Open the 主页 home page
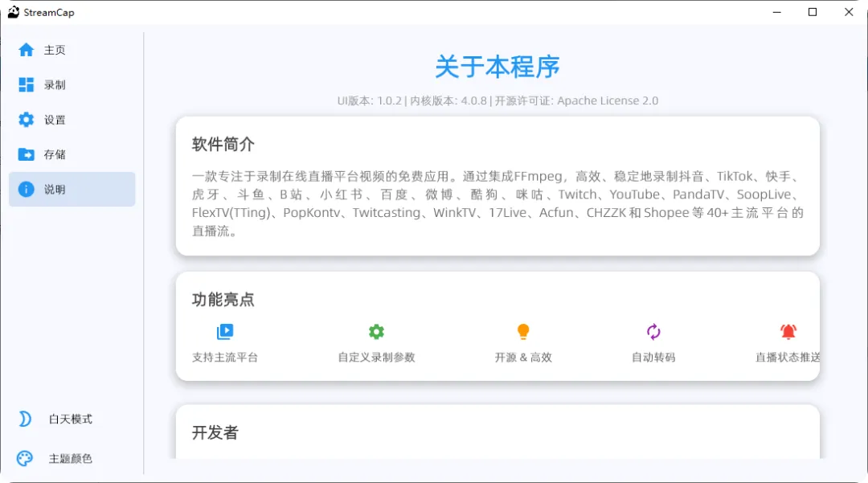868x483 pixels. 72,50
